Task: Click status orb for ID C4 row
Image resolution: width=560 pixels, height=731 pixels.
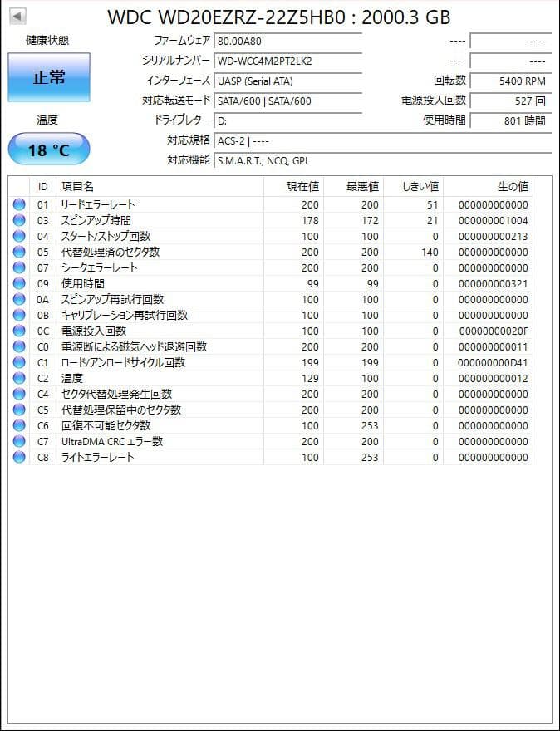Action: point(19,394)
